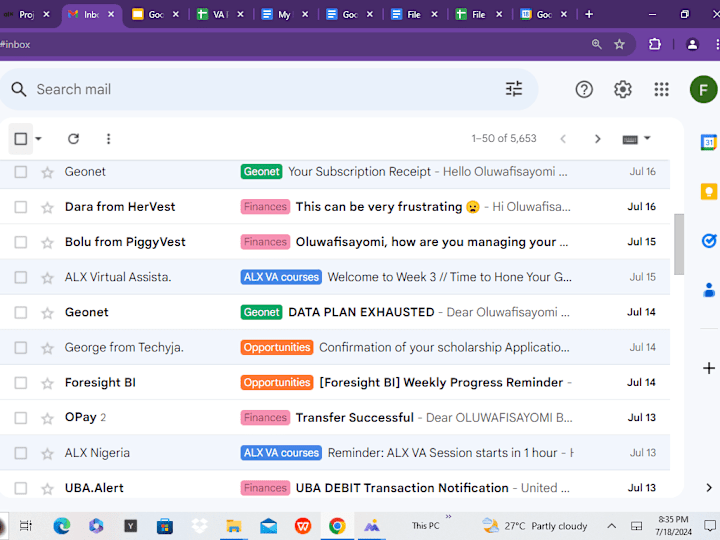This screenshot has width=720, height=540.
Task: Open the Google account avatar F
Action: (x=703, y=90)
